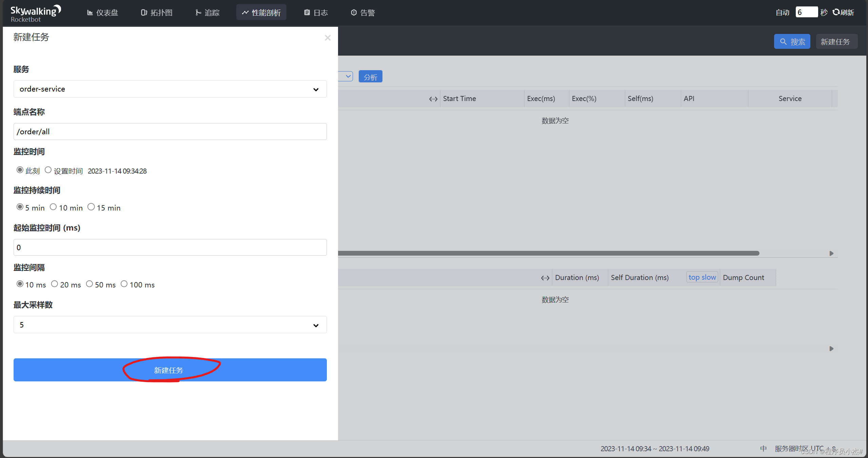Switch language via the 中 footer toggle
Screen dimensions: 868x458
point(763,449)
